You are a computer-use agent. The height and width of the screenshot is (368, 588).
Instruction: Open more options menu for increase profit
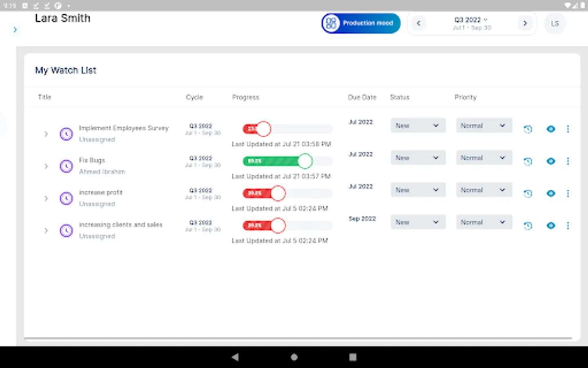568,193
